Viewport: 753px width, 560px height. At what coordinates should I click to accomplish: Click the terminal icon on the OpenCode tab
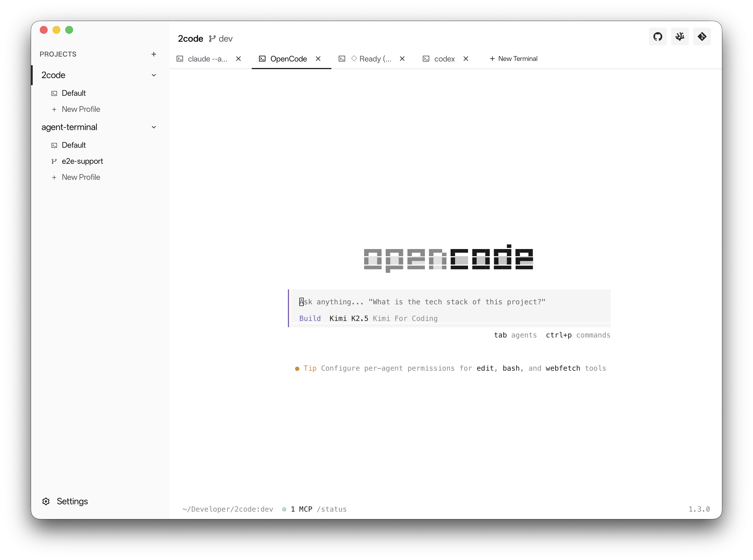(262, 59)
